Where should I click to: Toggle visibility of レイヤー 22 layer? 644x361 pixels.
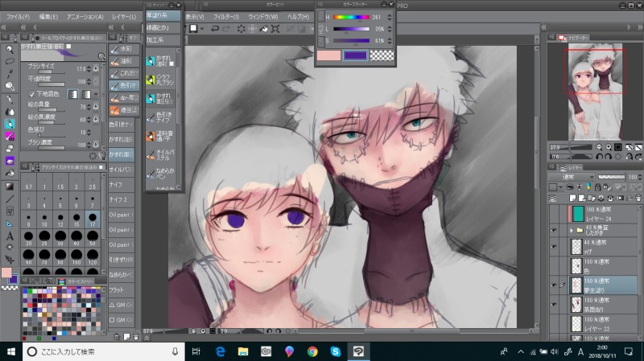(554, 324)
